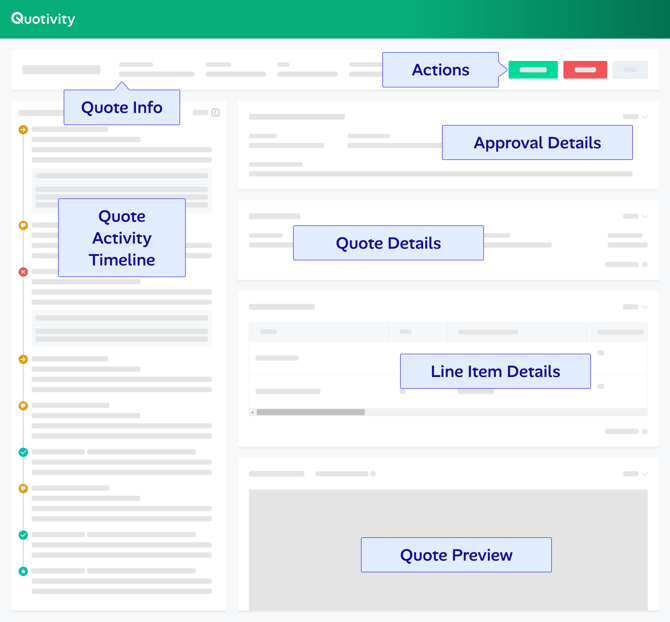Image resolution: width=670 pixels, height=622 pixels.
Task: Click the Quote Activity Timeline label
Action: point(121,238)
